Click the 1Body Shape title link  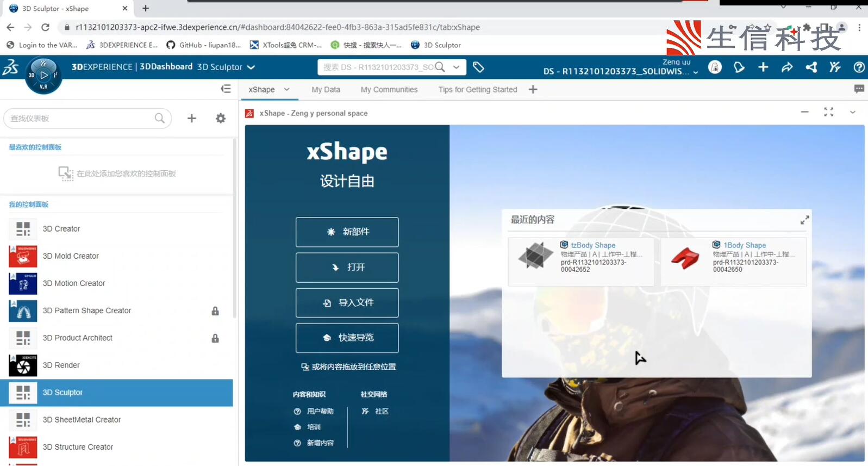(745, 245)
